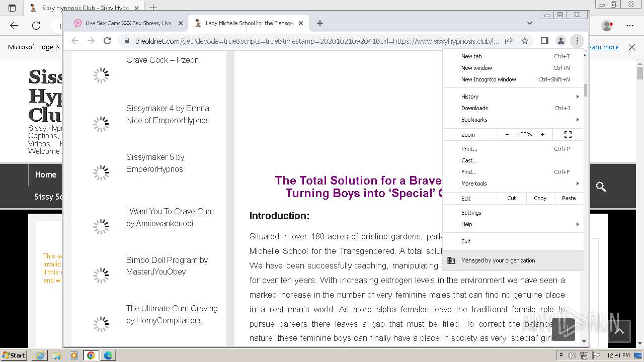644x362 pixels.
Task: Click Paste in Edit row
Action: (x=569, y=198)
